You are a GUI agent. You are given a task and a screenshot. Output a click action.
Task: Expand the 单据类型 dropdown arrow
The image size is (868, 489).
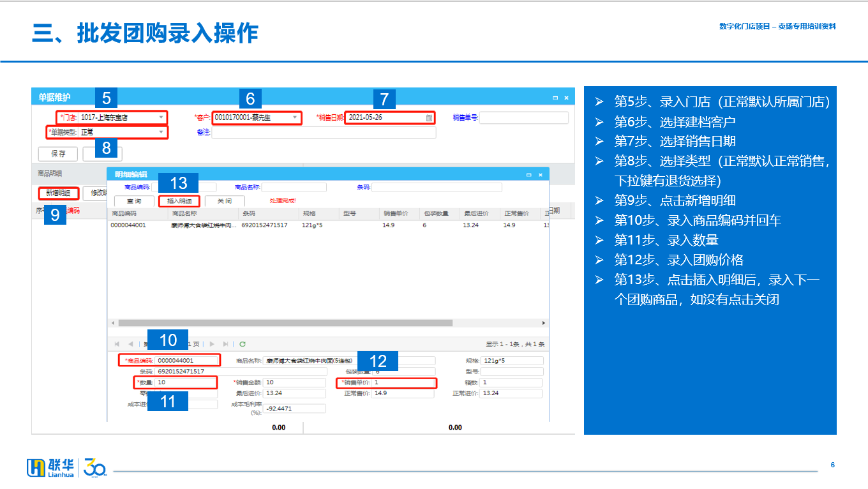161,132
